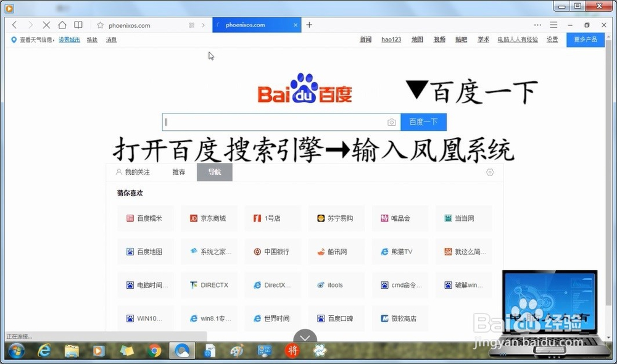Open the 百度口碑 shortcut
Viewport: 617px width, 364px height.
(x=336, y=318)
